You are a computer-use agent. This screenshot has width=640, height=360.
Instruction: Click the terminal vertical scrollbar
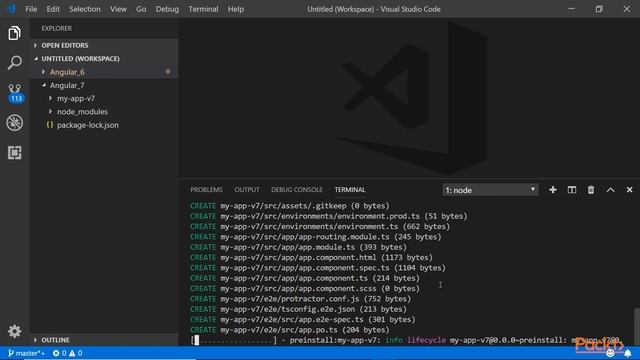pos(637,327)
